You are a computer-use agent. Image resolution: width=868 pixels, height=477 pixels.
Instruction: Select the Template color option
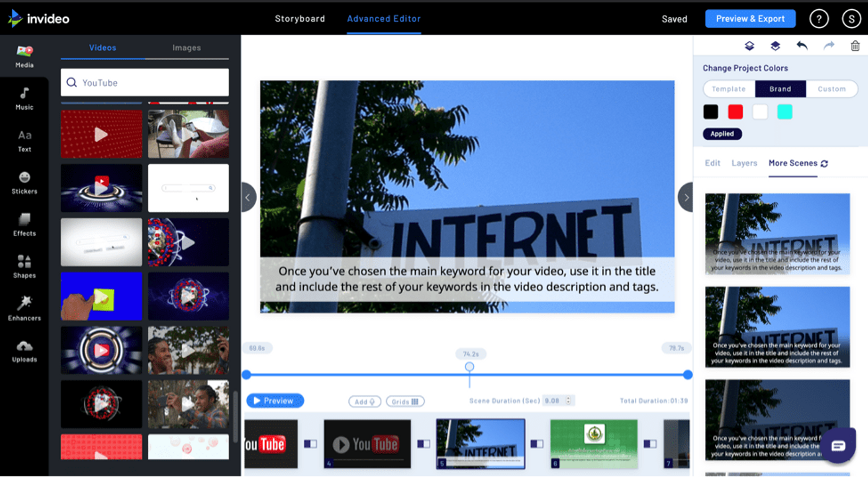click(728, 89)
